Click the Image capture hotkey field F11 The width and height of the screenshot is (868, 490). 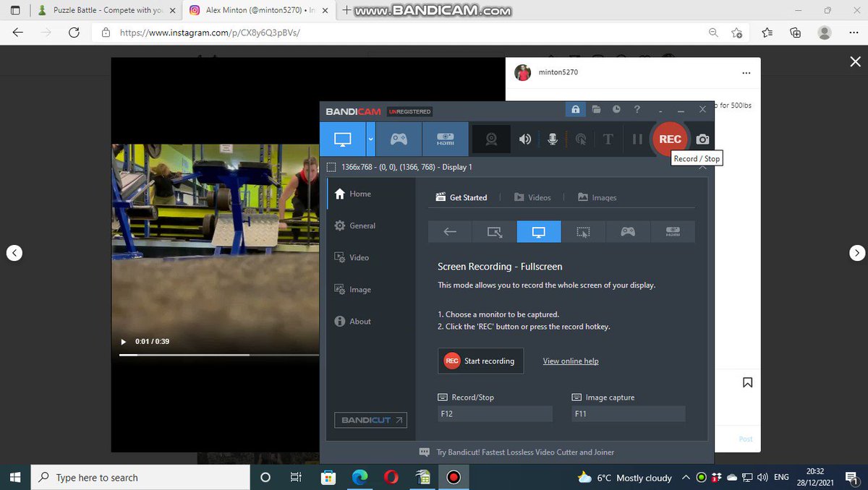coord(628,414)
